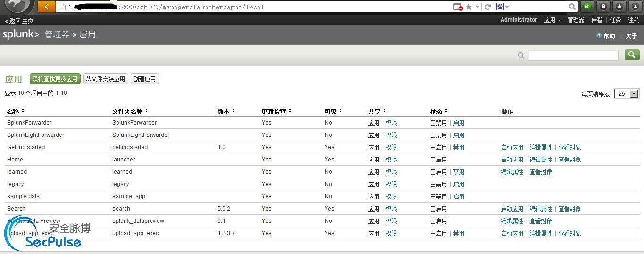Sort by 共享 column arrows
The width and height of the screenshot is (644, 254).
tap(384, 111)
